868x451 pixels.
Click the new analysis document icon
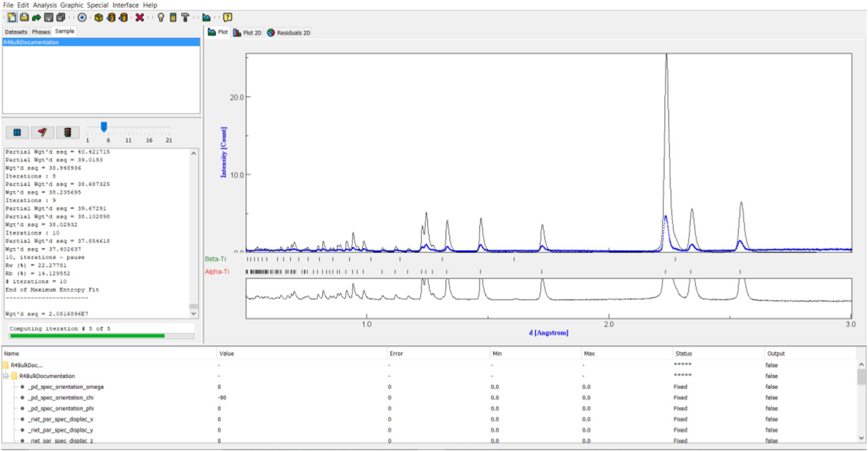tap(12, 18)
